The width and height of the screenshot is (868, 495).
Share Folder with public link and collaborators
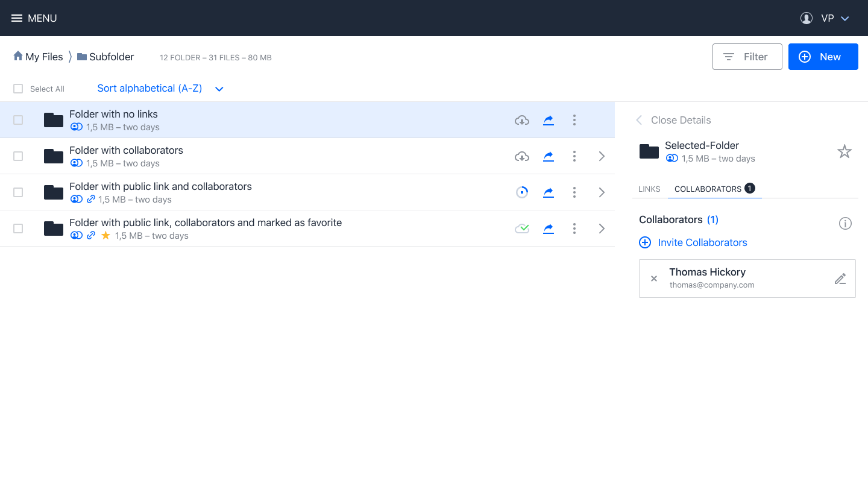click(549, 192)
